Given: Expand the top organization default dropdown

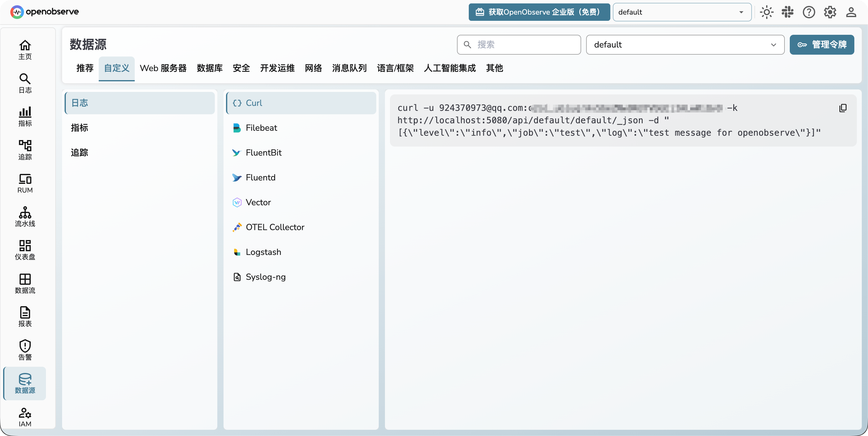Looking at the screenshot, I should click(x=682, y=12).
